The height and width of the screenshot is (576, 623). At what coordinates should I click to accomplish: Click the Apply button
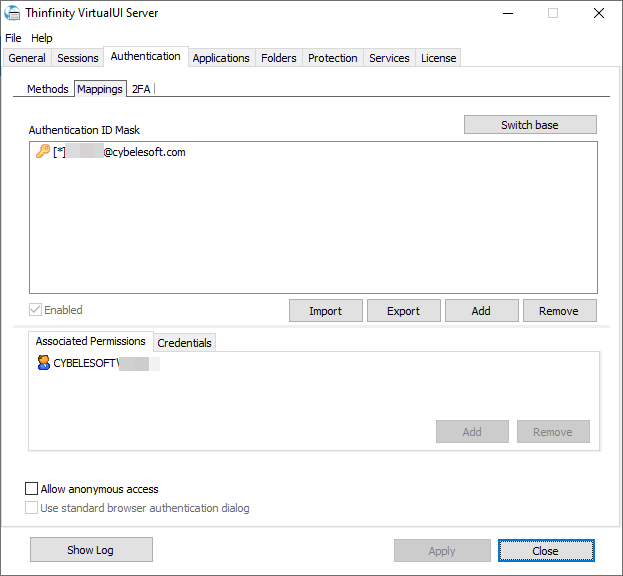(442, 551)
